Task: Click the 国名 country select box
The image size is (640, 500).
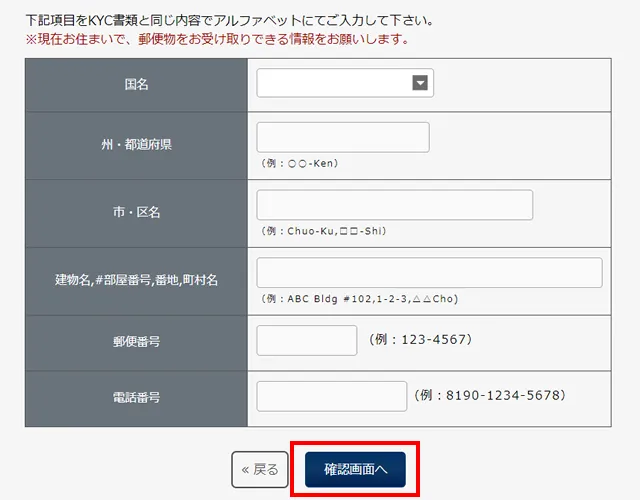Action: (x=335, y=83)
